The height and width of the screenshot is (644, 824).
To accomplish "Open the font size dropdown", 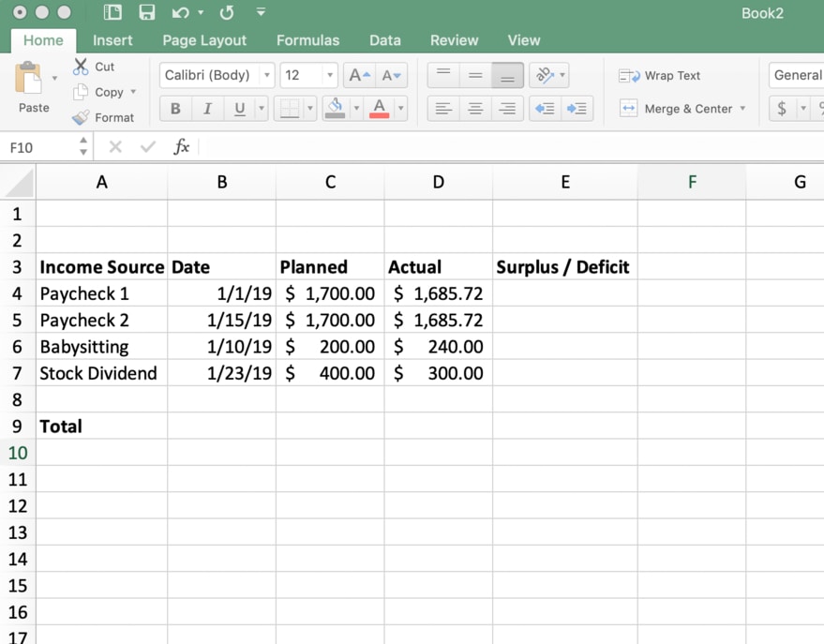I will 329,75.
